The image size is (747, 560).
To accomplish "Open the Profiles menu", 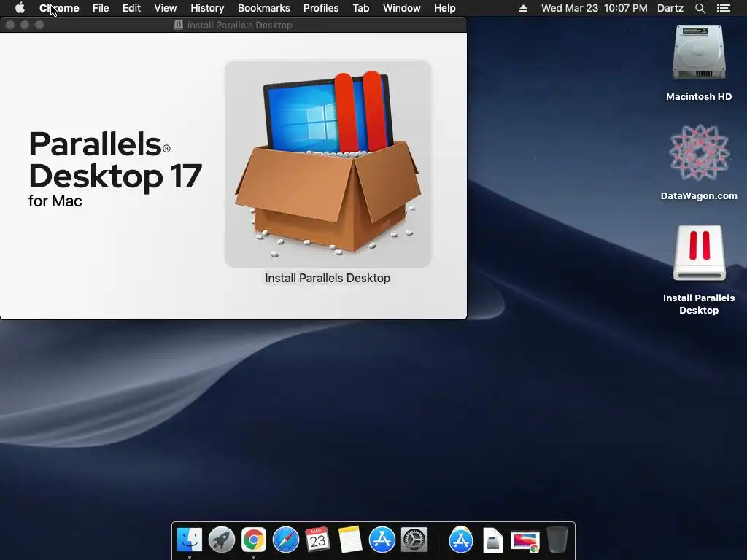I will point(321,8).
